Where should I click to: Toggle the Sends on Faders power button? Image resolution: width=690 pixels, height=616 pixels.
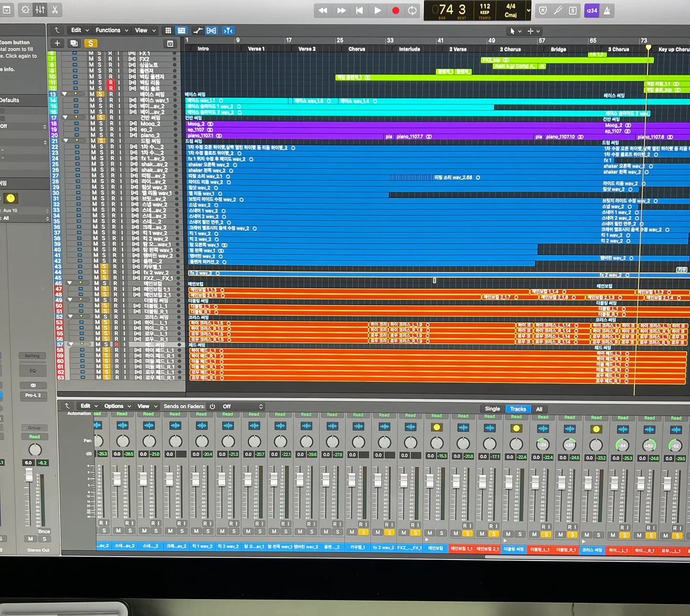[x=212, y=406]
